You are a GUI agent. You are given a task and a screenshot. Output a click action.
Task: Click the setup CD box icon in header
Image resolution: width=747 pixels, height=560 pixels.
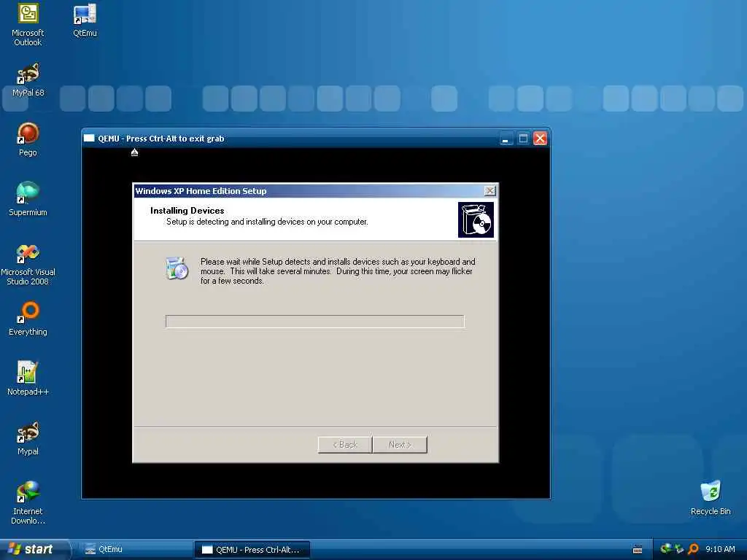click(x=476, y=219)
